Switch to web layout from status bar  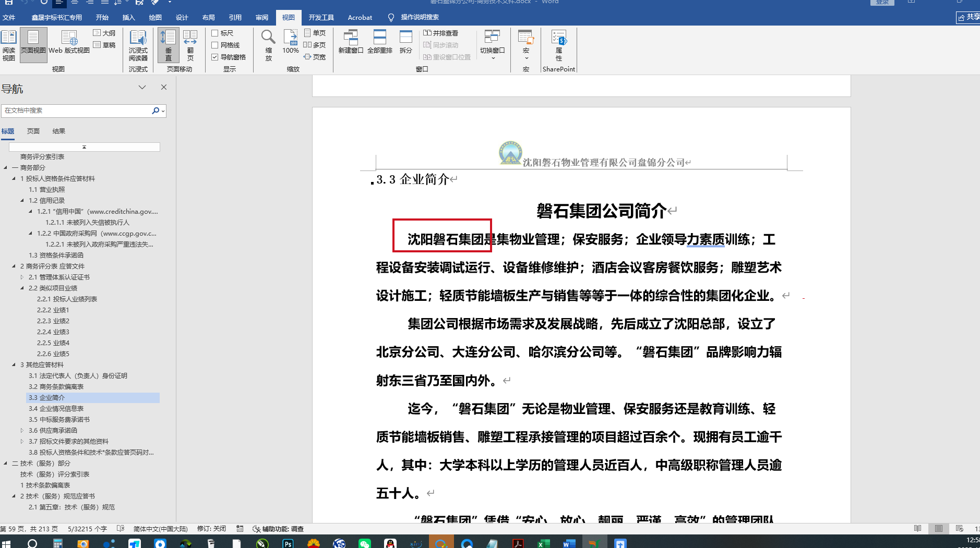tap(959, 529)
